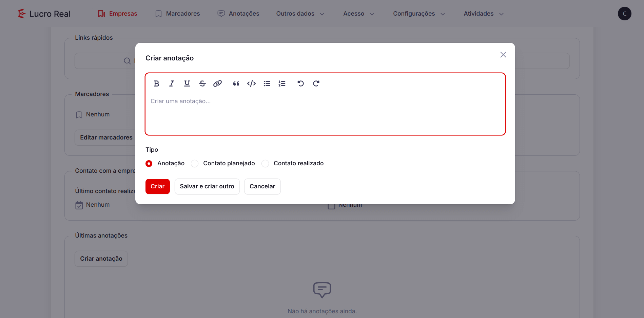The width and height of the screenshot is (644, 318).
Task: Insert a code block in the annotation
Action: pos(251,83)
